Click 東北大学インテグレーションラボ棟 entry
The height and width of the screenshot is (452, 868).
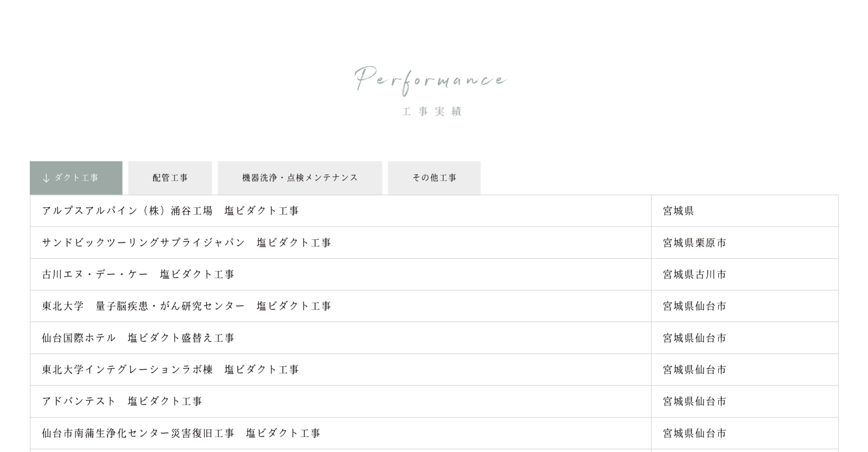pos(170,370)
